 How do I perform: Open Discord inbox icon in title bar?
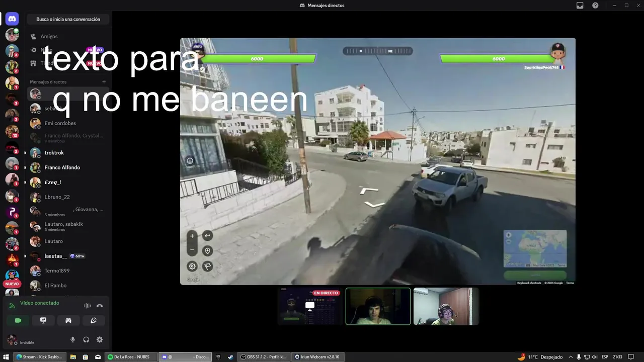[580, 5]
